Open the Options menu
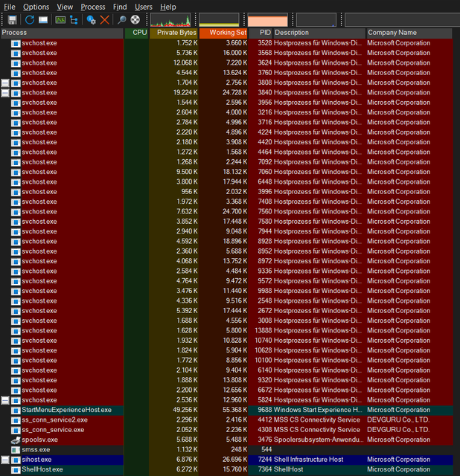Screen dimensions: 460x476 coord(36,7)
